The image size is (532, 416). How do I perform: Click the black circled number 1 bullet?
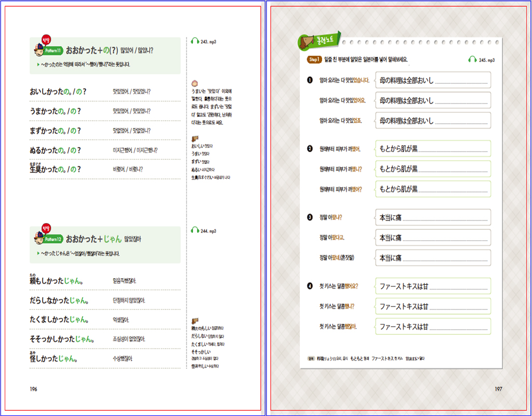[310, 80]
